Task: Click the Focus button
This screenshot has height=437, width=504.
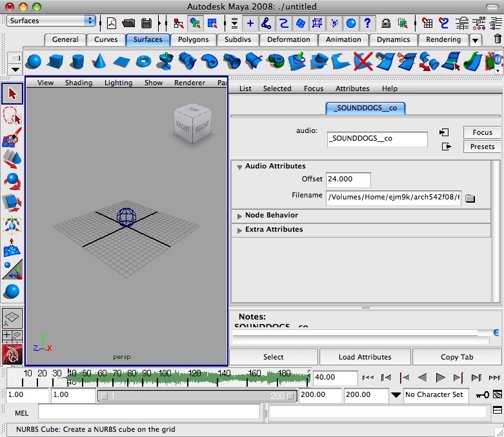Action: click(482, 132)
